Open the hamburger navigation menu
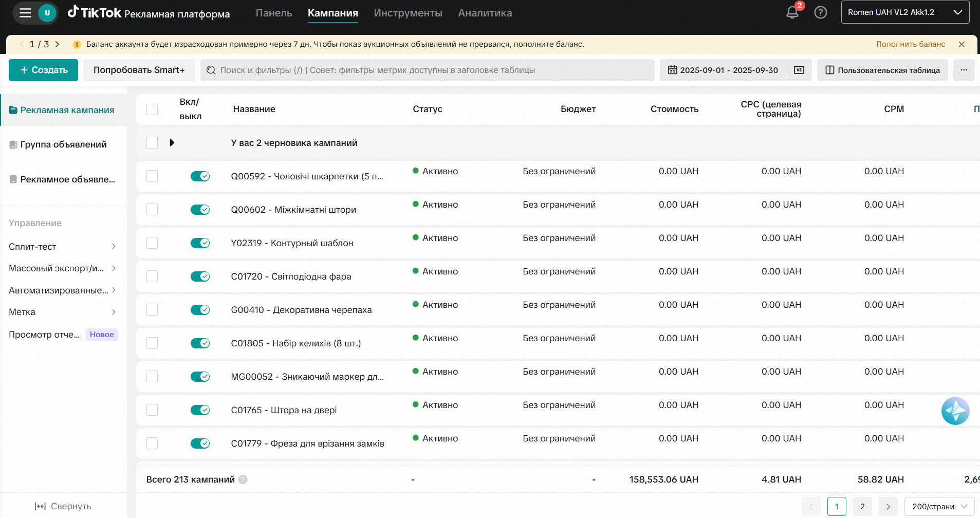The image size is (980, 518). (x=25, y=13)
